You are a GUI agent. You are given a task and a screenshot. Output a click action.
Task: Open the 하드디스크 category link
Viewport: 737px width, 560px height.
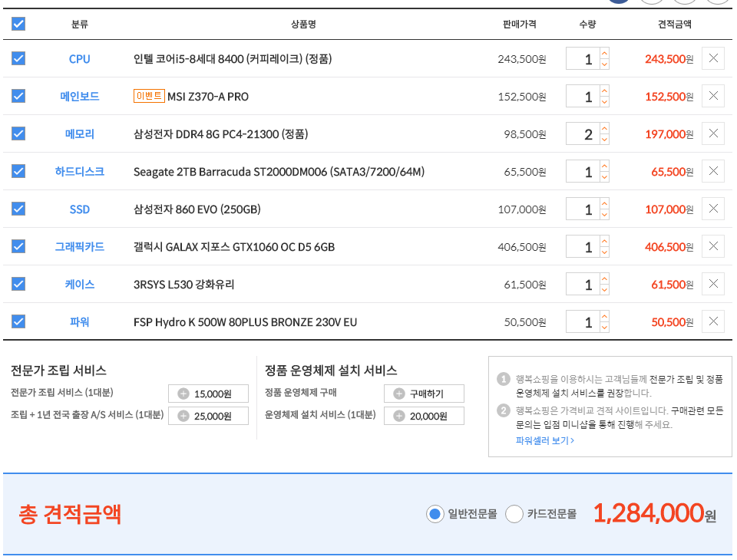tap(79, 172)
